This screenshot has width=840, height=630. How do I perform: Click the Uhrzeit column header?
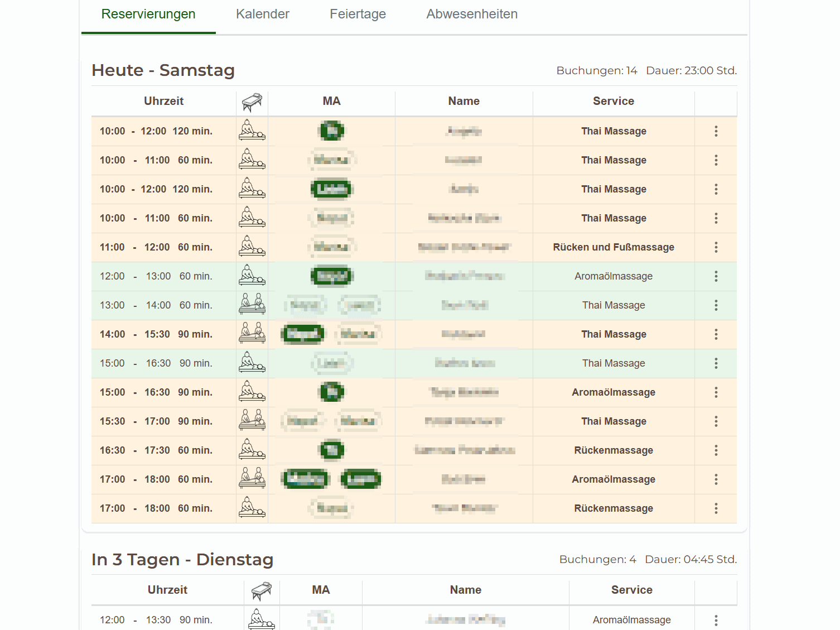(165, 101)
